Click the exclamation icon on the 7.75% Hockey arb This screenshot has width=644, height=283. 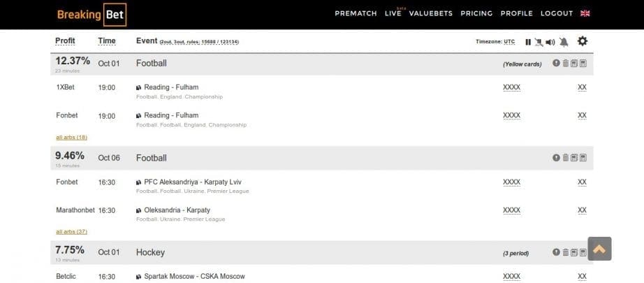tap(556, 252)
